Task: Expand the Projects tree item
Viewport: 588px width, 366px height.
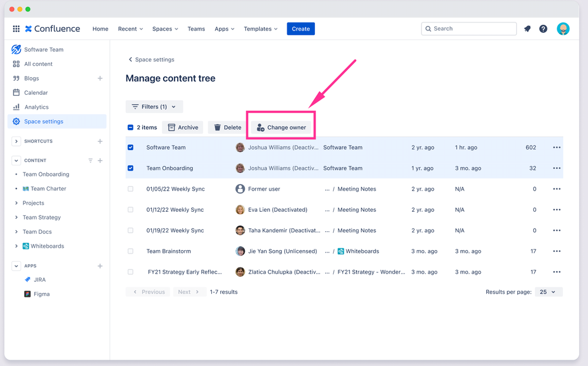Action: 16,203
